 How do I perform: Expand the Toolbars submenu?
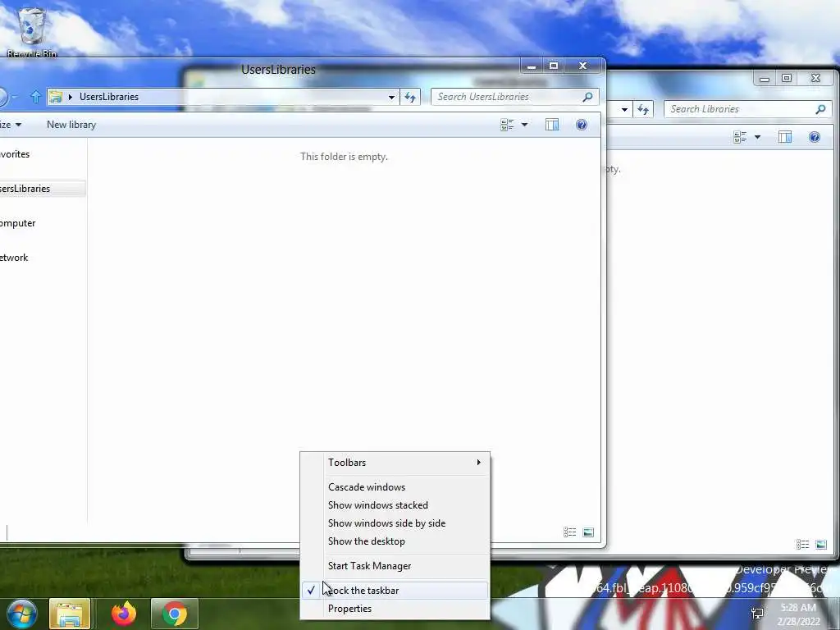[395, 463]
